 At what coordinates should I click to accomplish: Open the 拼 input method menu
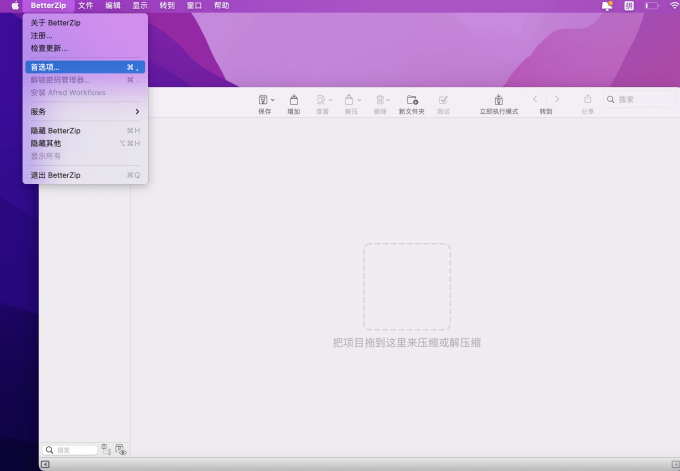point(629,6)
